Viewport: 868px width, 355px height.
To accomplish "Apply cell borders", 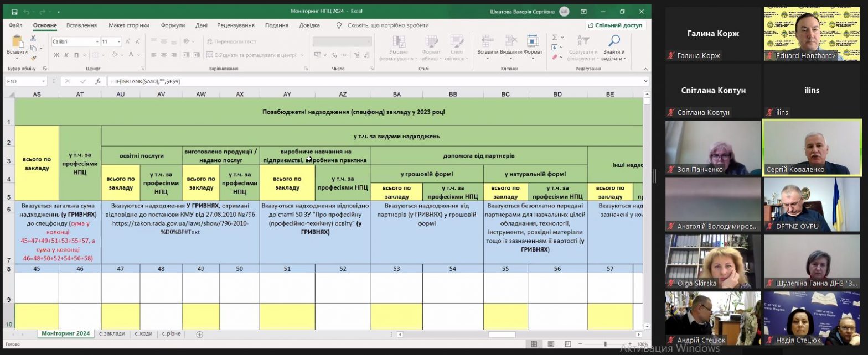I will (95, 55).
